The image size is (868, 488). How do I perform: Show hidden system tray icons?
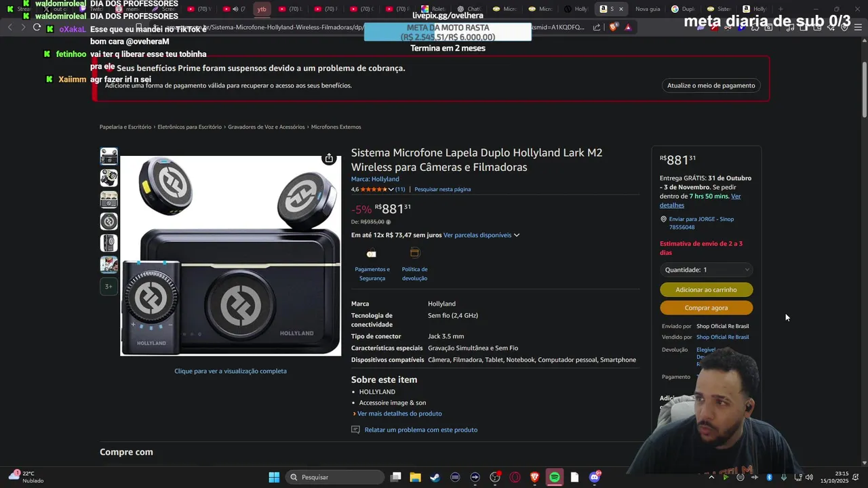711,477
